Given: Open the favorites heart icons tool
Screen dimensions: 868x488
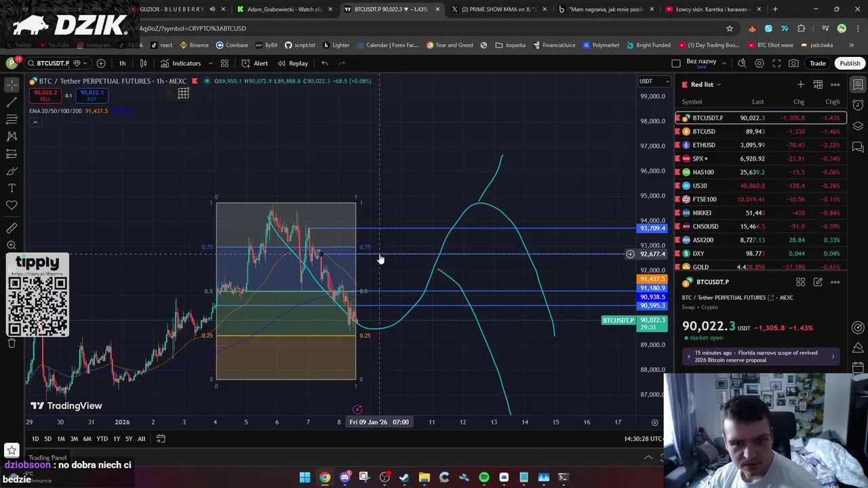Looking at the screenshot, I should tap(12, 205).
